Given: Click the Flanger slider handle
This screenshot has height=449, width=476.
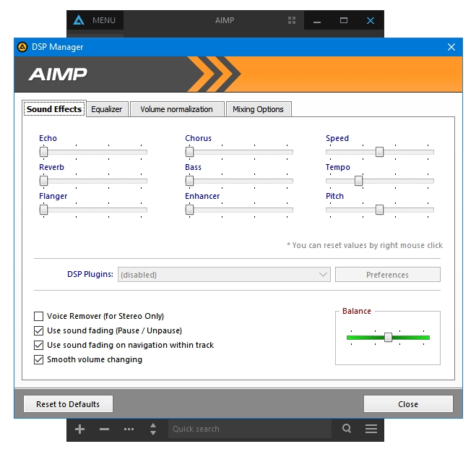Looking at the screenshot, I should coord(44,210).
